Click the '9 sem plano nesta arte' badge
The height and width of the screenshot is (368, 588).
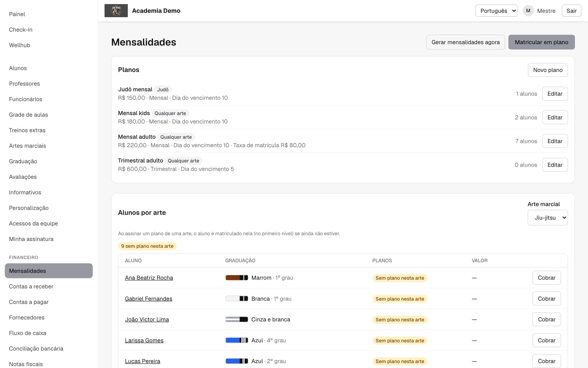click(x=147, y=246)
